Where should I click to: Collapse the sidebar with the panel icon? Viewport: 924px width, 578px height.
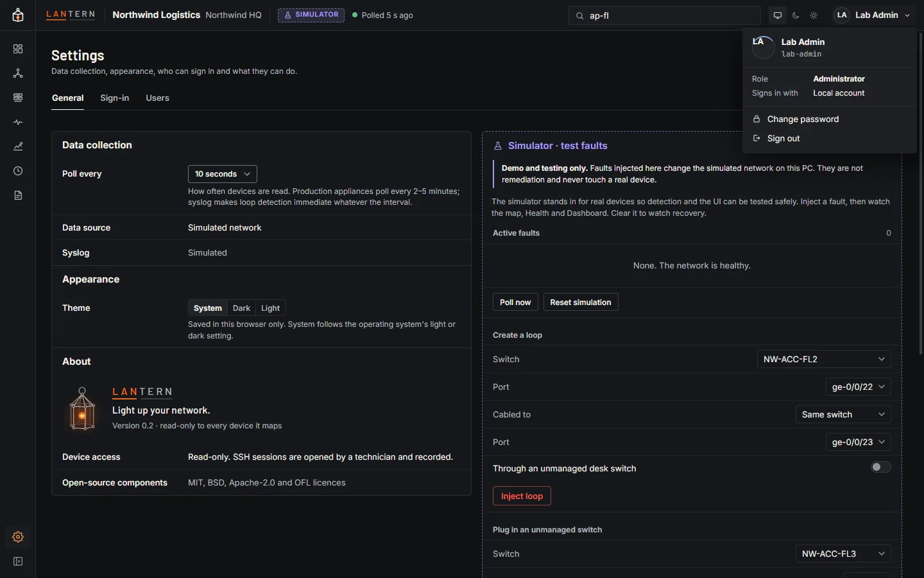pyautogui.click(x=18, y=561)
